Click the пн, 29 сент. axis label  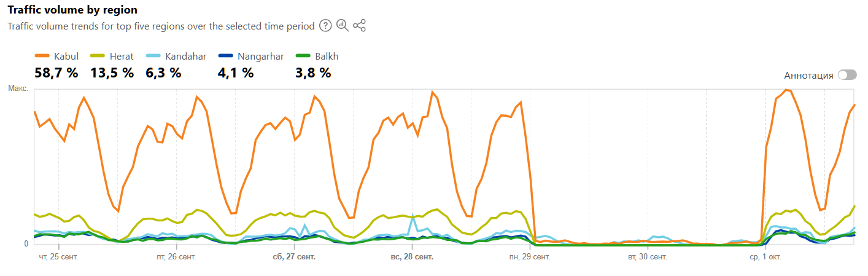point(530,256)
